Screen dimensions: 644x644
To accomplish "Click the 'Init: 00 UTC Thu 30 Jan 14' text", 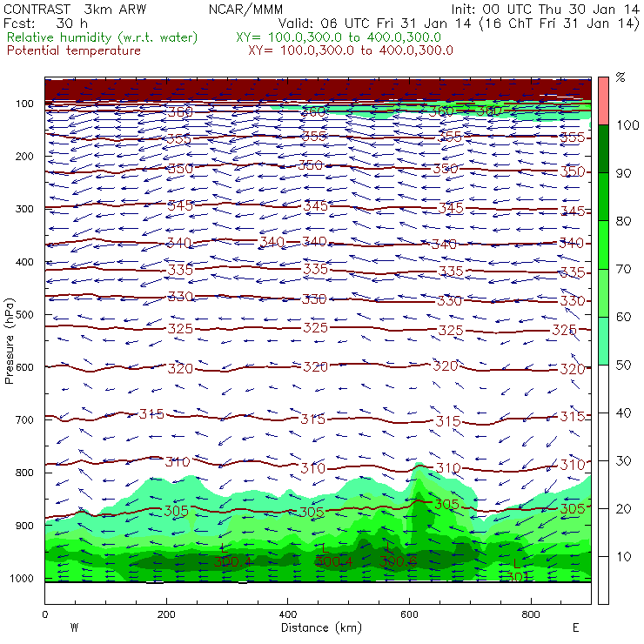I will pos(545,10).
